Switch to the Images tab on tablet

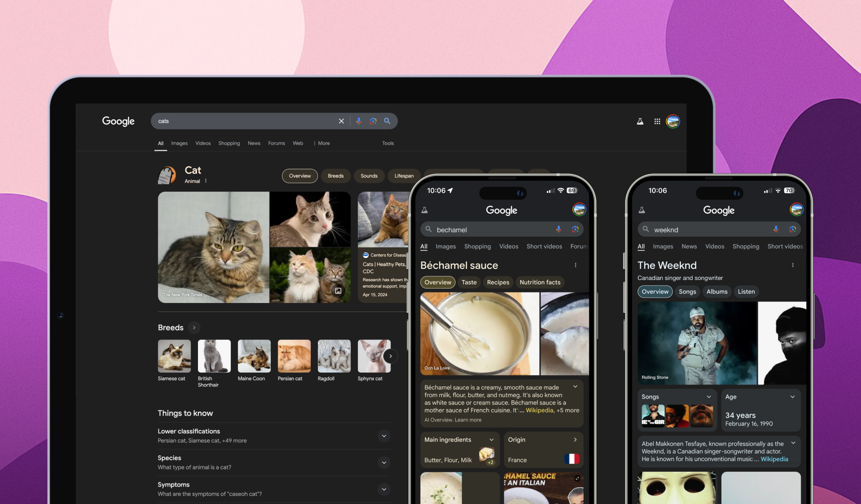[179, 143]
